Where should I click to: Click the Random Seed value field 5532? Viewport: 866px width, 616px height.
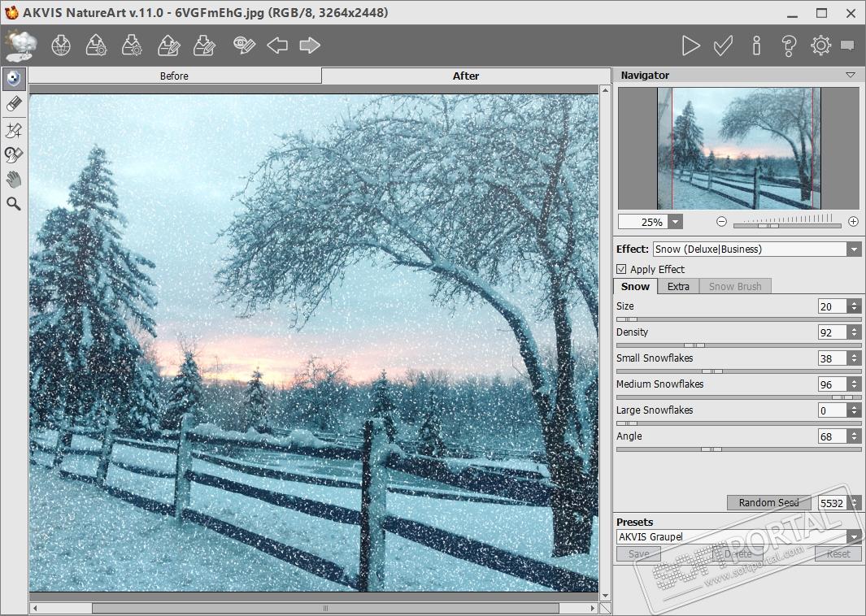(832, 503)
